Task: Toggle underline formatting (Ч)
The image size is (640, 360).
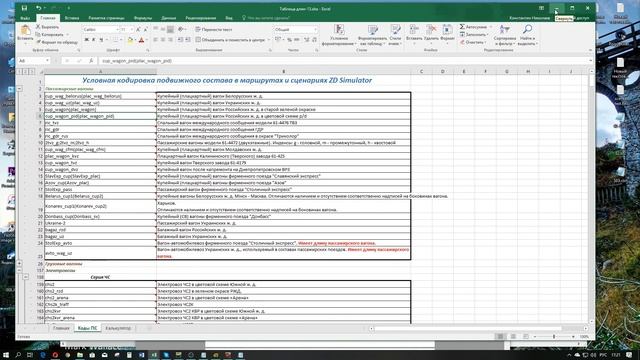Action: click(101, 40)
